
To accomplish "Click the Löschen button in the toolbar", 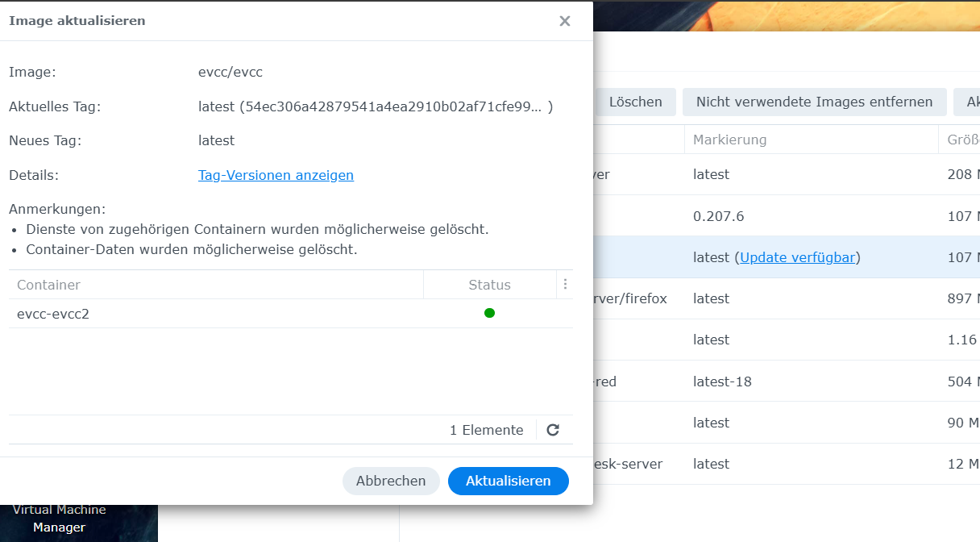I will pyautogui.click(x=635, y=102).
